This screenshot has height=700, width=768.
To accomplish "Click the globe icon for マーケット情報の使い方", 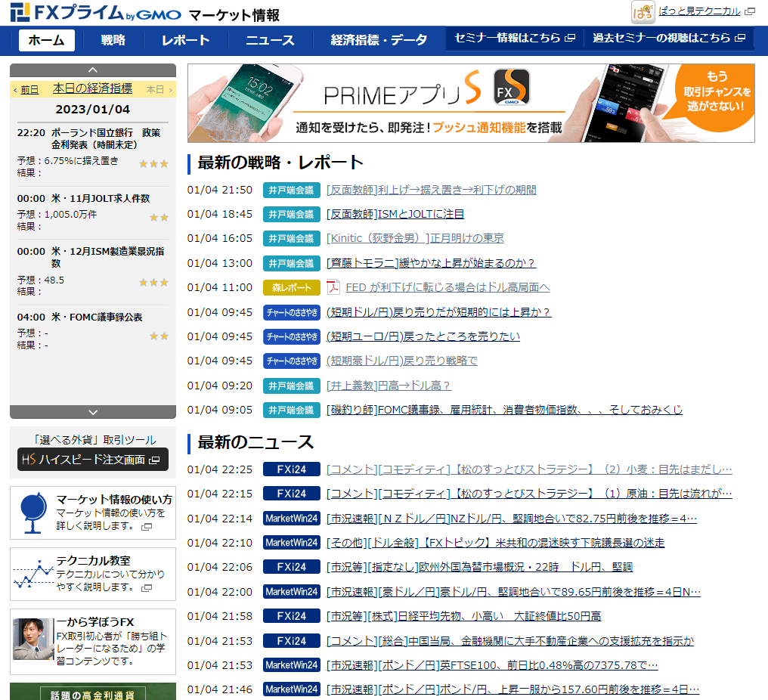I will [33, 513].
